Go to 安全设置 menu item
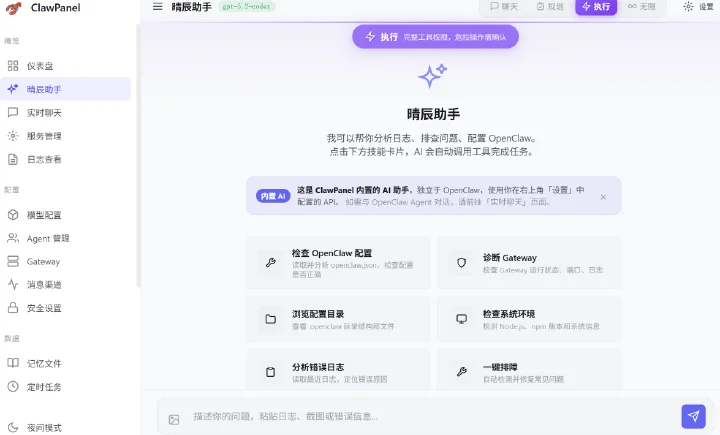 click(65, 308)
